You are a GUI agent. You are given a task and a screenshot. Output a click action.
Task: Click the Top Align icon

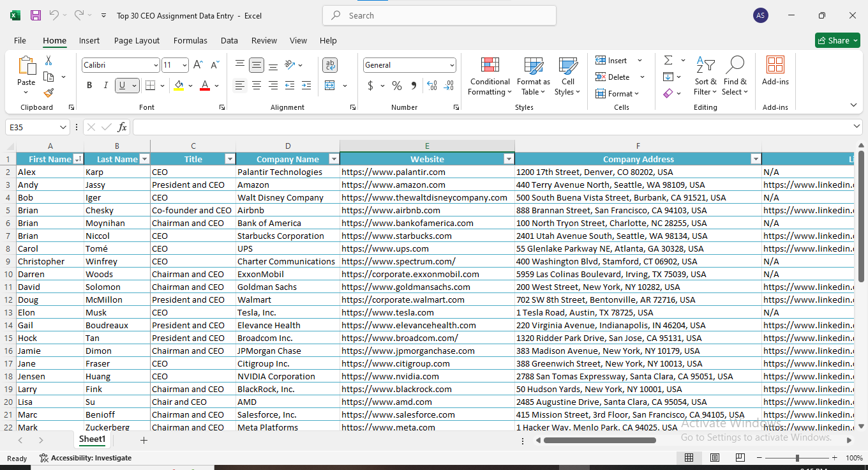pos(240,64)
